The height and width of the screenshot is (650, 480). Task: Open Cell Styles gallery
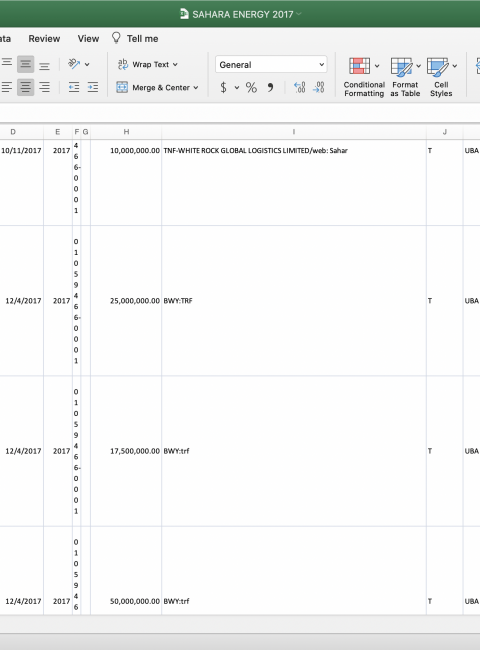441,77
